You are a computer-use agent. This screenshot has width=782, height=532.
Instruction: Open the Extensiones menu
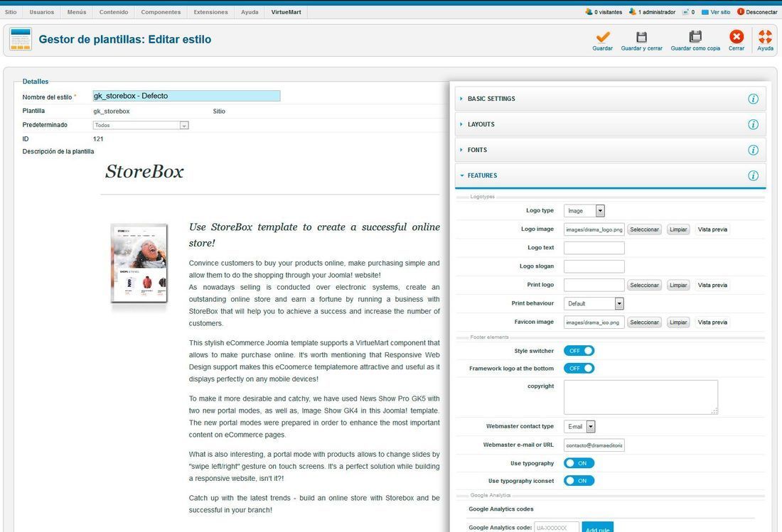coord(211,12)
